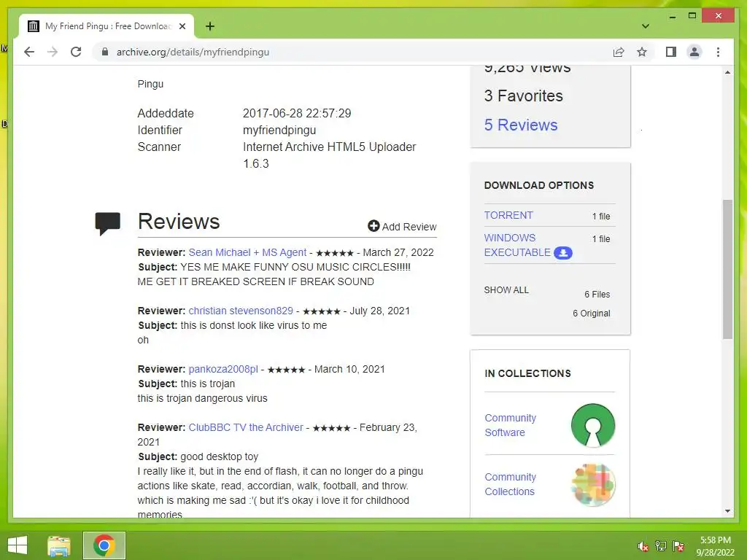This screenshot has height=560, width=747.
Task: Click the scrollbar up arrow
Action: coord(727,72)
